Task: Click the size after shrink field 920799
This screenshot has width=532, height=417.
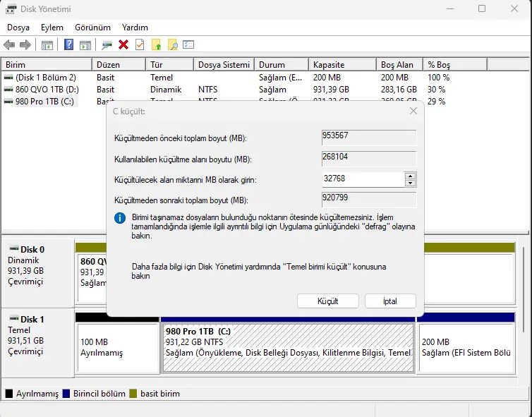Action: click(369, 200)
